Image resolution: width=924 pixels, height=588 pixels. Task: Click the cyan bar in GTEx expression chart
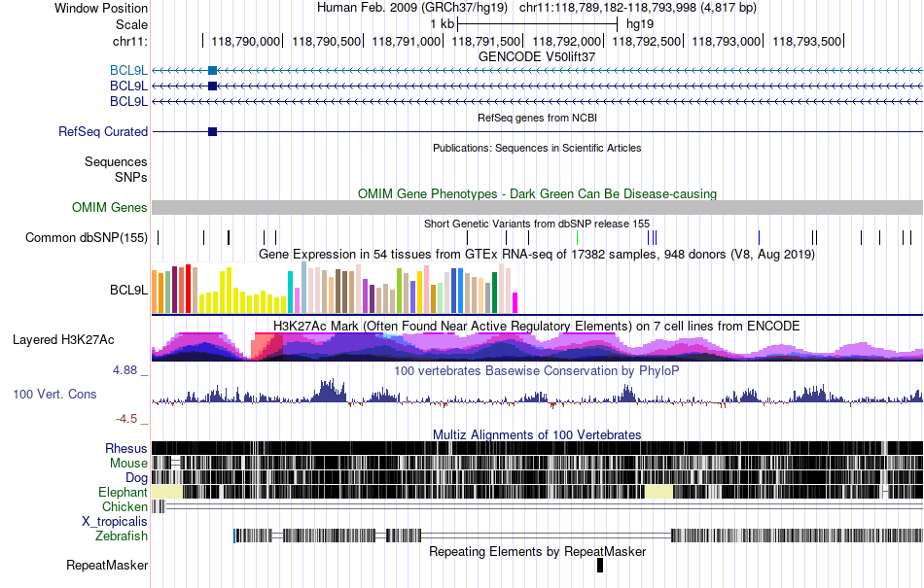(x=290, y=292)
